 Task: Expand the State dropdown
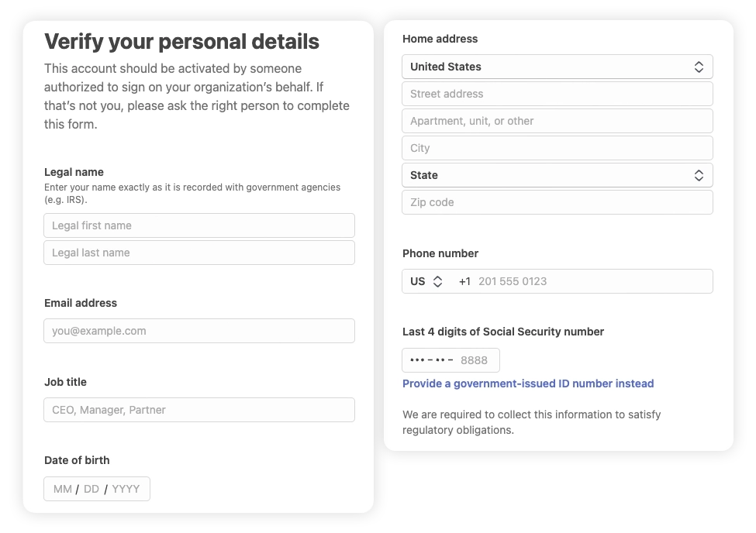[x=543, y=175]
